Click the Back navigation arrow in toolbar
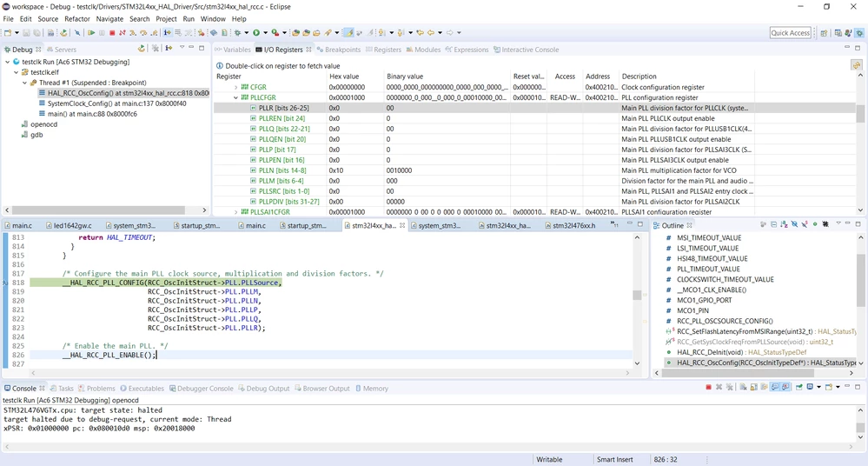Screen dimensions: 868x466 click(x=430, y=33)
